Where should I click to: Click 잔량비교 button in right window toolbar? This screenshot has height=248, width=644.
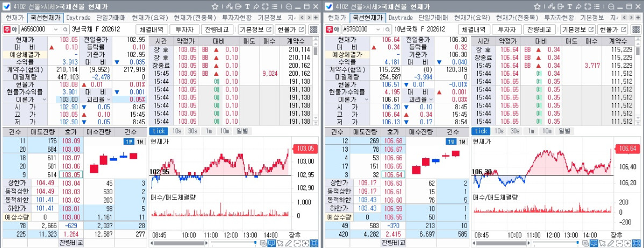tap(539, 30)
